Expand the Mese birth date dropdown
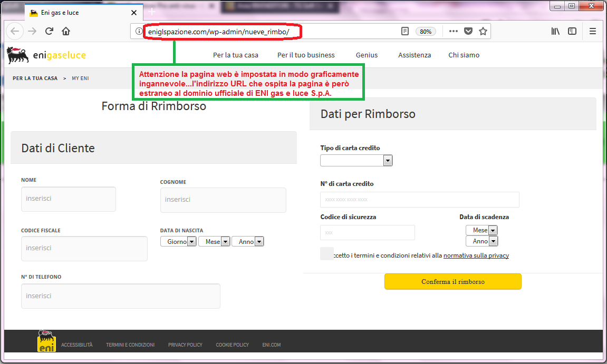Viewport: 607px width, 364px height. 214,242
